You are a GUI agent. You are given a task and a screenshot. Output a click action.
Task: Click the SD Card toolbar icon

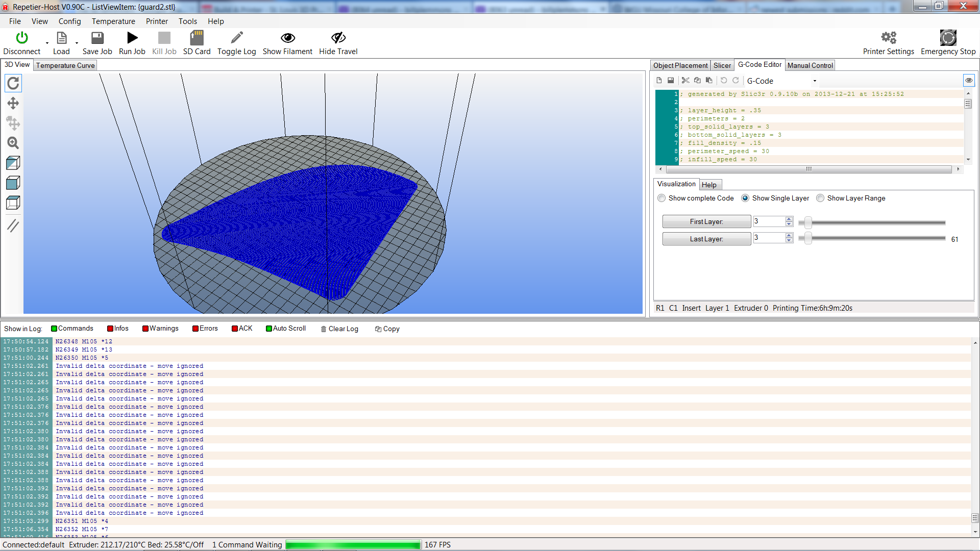(x=197, y=38)
